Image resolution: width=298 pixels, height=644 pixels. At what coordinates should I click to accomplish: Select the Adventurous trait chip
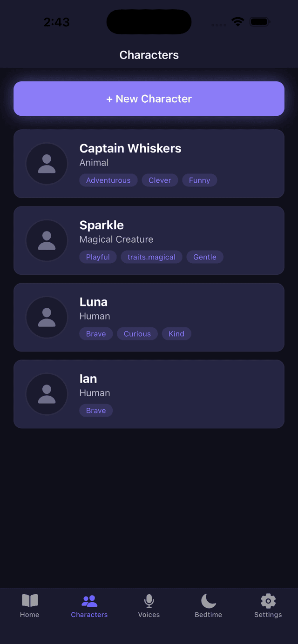point(108,180)
